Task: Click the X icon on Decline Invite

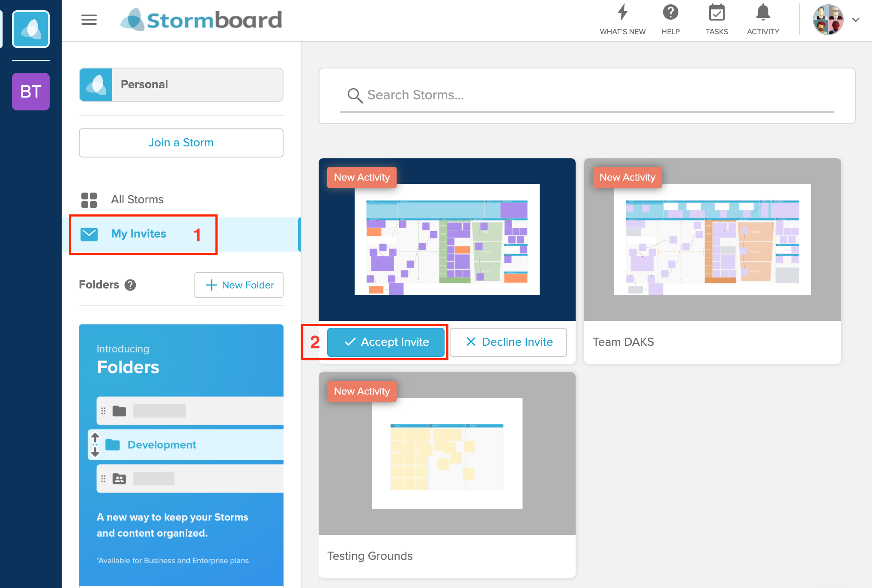Action: [471, 342]
